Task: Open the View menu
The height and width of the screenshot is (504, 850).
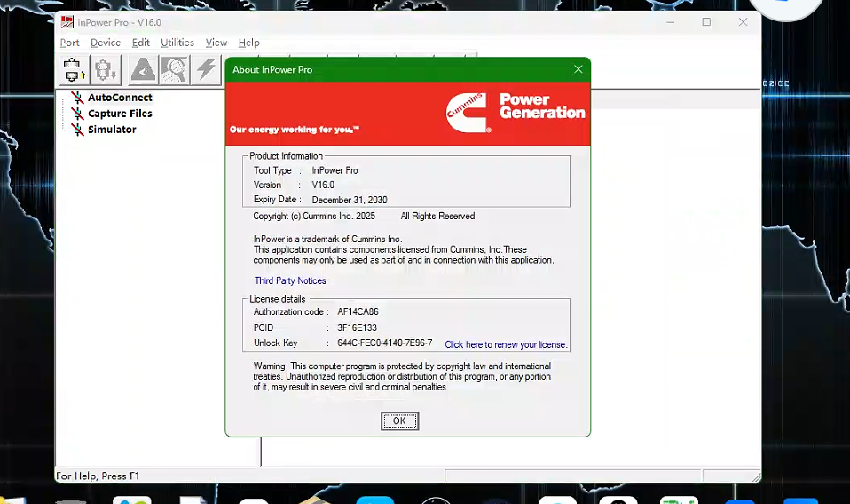Action: [216, 43]
